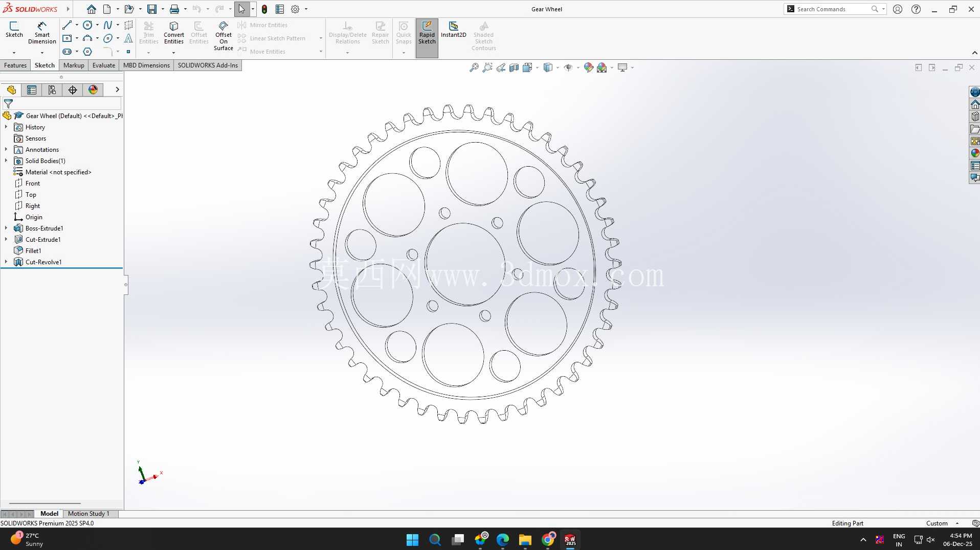
Task: Select the Polygon sketch tool
Action: (87, 52)
